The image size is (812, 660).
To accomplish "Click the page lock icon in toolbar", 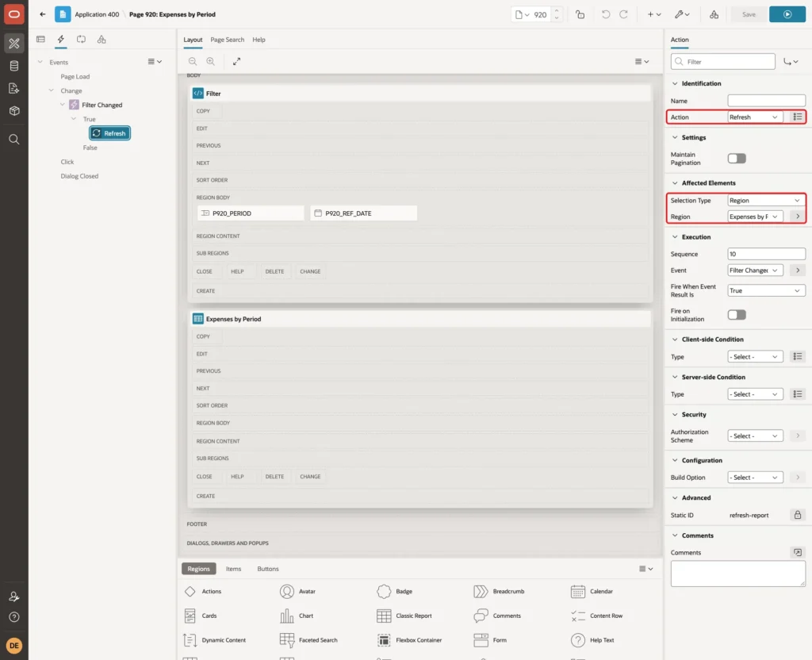I will [580, 14].
